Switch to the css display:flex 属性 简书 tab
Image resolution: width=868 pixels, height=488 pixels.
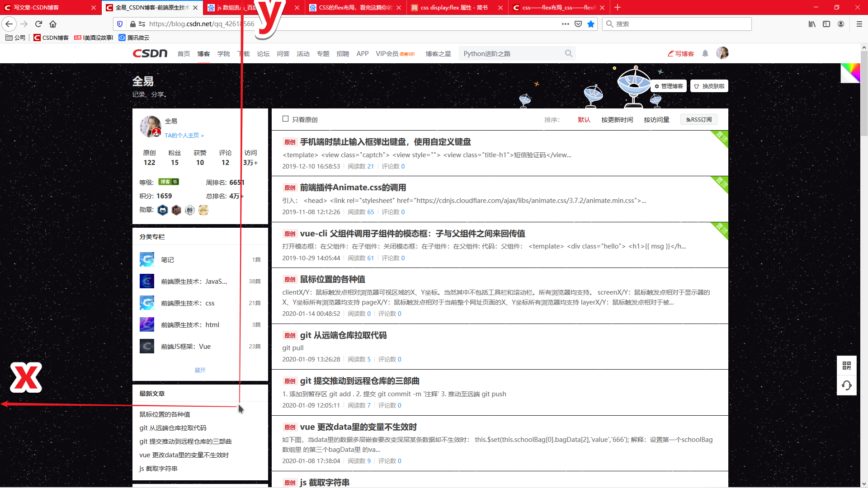[457, 7]
